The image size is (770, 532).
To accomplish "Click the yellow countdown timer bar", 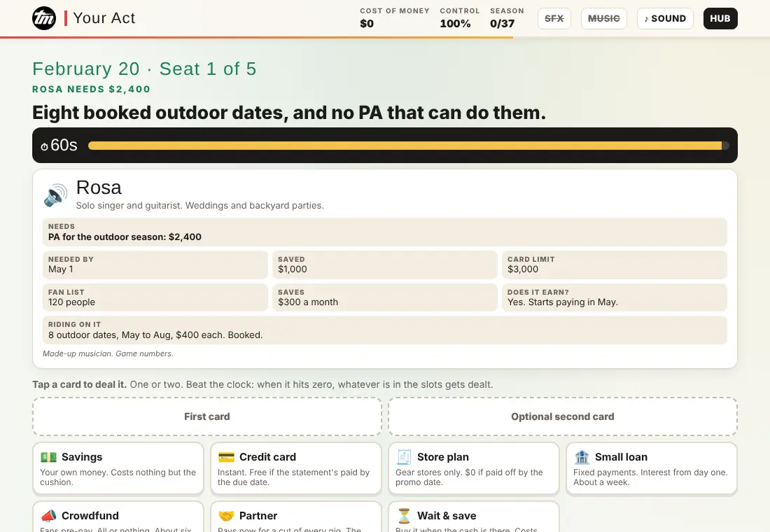I will click(x=408, y=146).
